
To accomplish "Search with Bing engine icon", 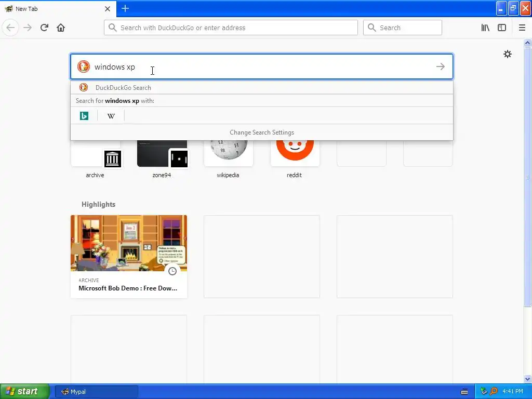I will [84, 116].
